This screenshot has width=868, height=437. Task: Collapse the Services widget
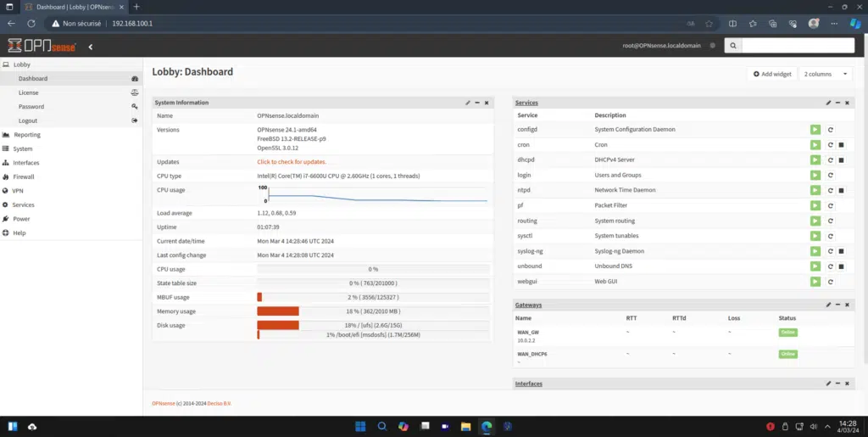(x=838, y=103)
